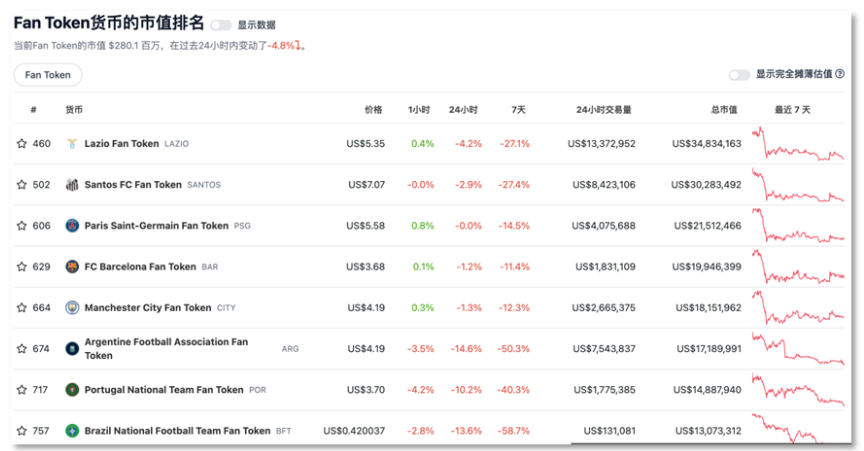Image resolution: width=864 pixels, height=451 pixels.
Task: Star the Santos FC Fan Token row
Action: coord(21,185)
